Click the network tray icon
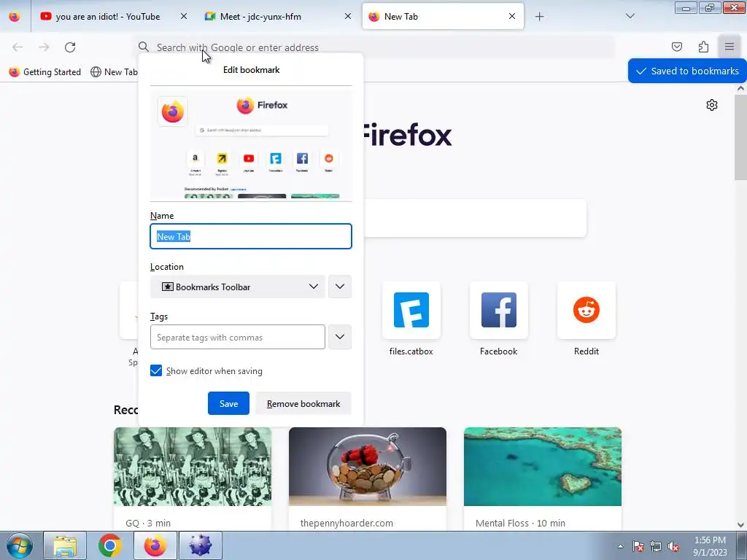 656,547
